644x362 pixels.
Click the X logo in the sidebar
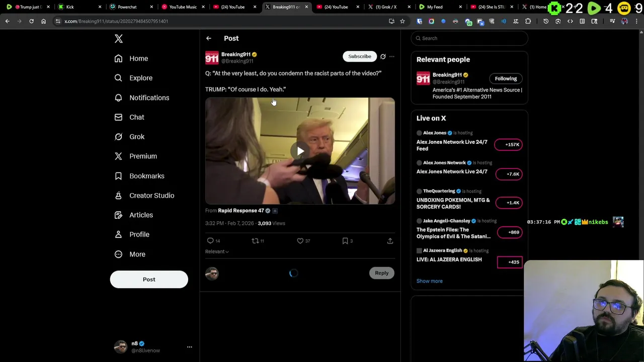[119, 39]
